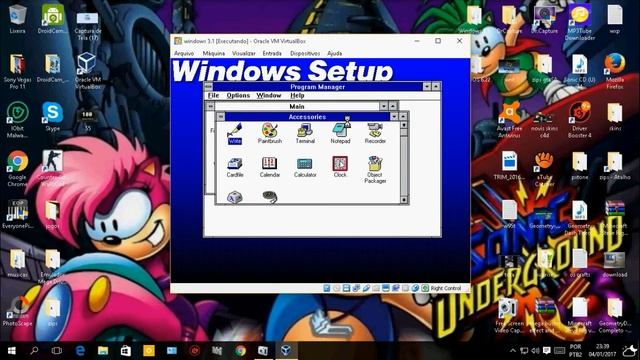The width and height of the screenshot is (640, 360).
Task: Open the Notepad program icon
Action: click(x=340, y=133)
